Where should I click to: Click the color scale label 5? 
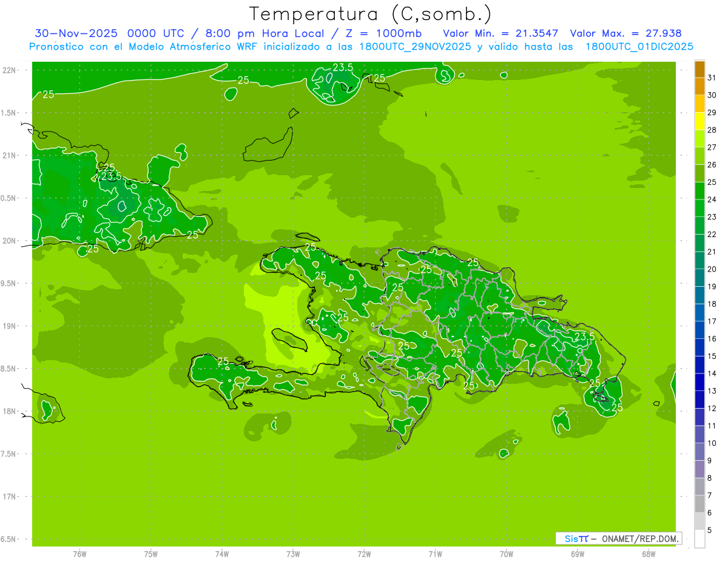tap(710, 530)
